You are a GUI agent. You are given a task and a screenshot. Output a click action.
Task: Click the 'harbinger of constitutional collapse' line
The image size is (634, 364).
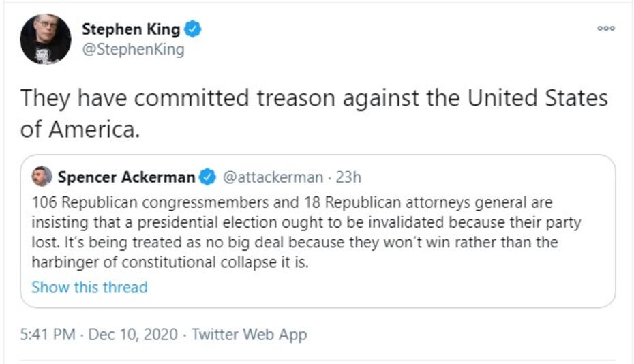[x=170, y=262]
